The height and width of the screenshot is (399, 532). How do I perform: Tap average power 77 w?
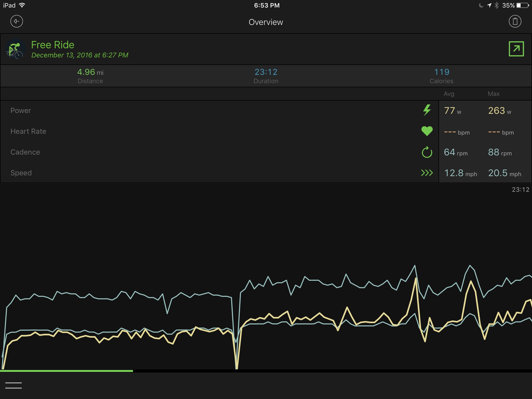click(453, 111)
